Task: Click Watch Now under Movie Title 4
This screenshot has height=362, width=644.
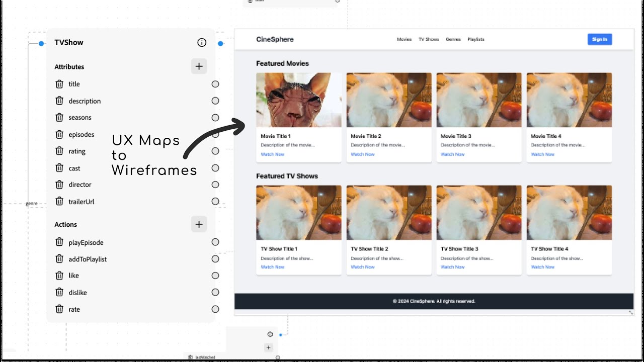Action: (543, 154)
